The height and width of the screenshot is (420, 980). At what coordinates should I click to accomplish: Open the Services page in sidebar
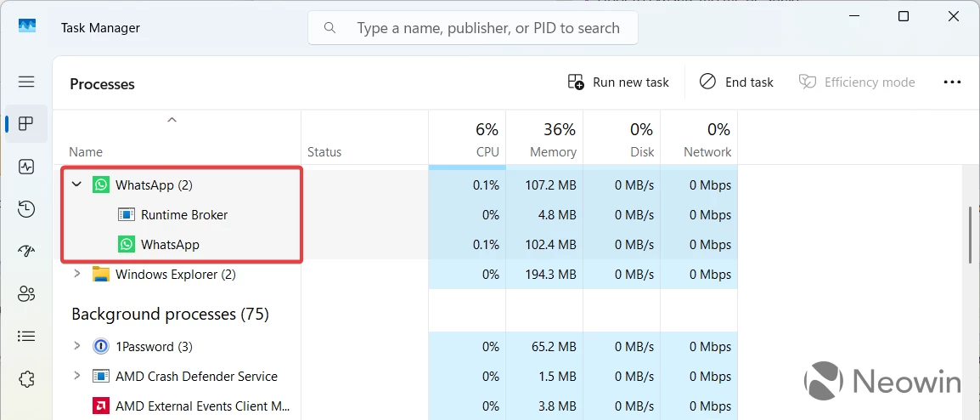pyautogui.click(x=26, y=378)
